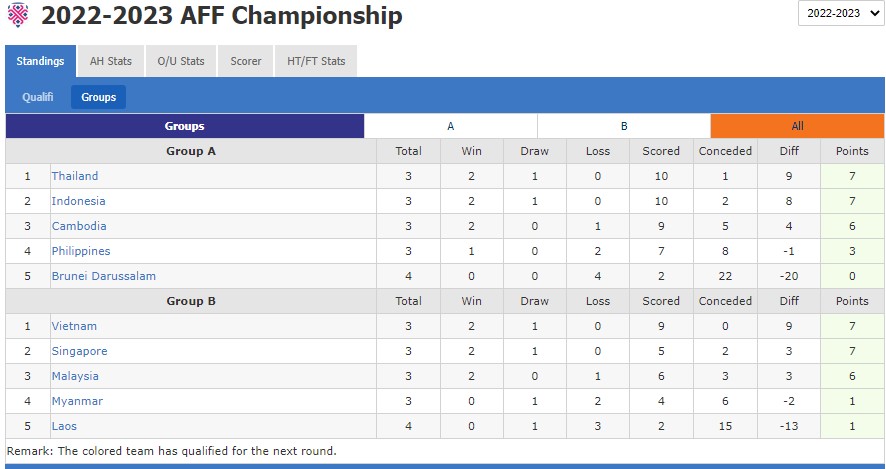Open the 2022-2023 season dropdown
This screenshot has width=886, height=469.
pos(839,13)
